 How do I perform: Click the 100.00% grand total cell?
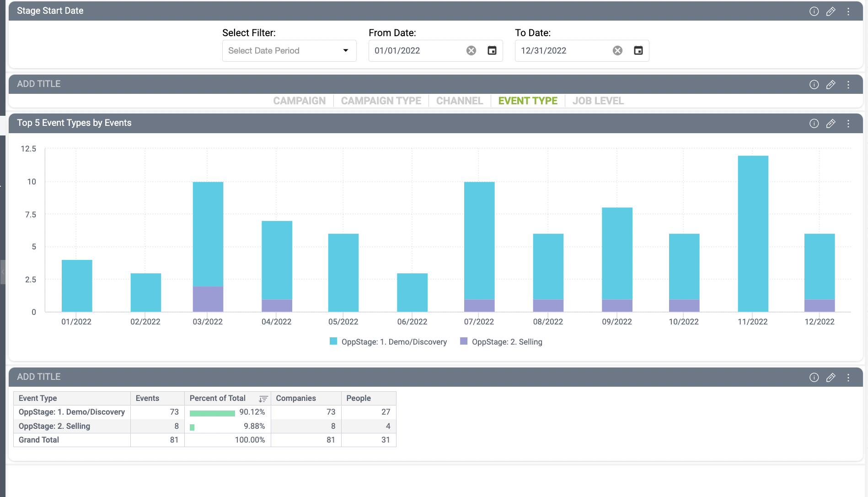[227, 440]
